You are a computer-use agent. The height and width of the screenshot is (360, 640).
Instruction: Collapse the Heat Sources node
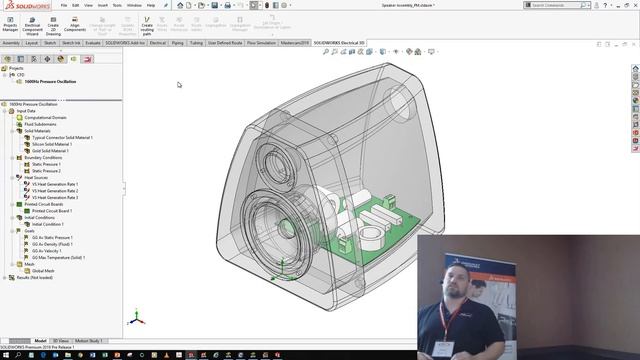pyautogui.click(x=12, y=178)
